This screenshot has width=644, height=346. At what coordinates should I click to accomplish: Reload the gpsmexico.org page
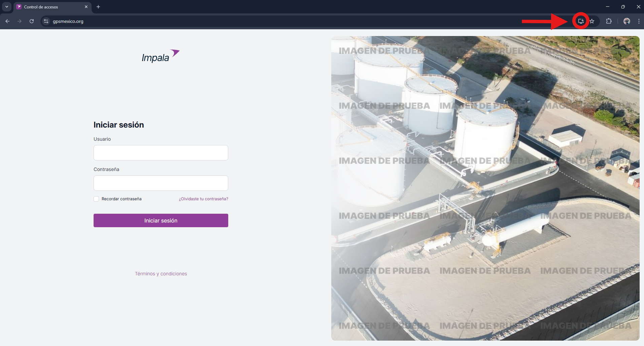coord(32,21)
